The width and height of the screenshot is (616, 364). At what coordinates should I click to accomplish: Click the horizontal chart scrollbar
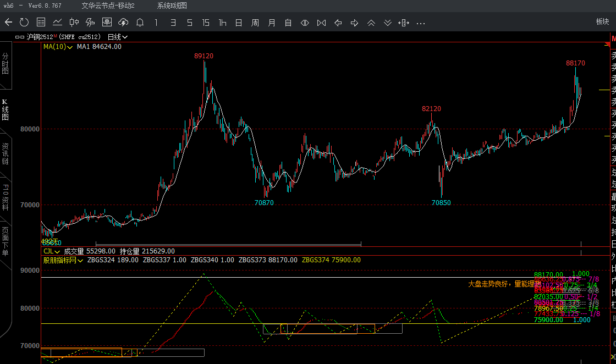[x=228, y=244]
